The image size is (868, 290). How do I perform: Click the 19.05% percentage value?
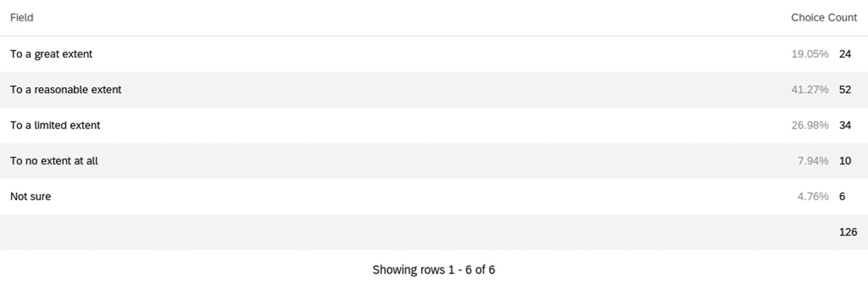tap(809, 54)
